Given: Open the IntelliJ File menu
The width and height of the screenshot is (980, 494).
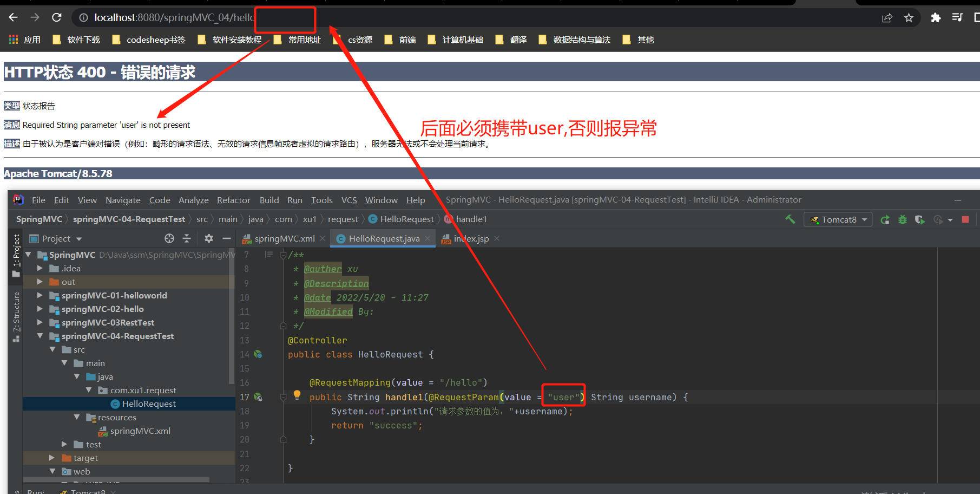Looking at the screenshot, I should click(x=38, y=200).
